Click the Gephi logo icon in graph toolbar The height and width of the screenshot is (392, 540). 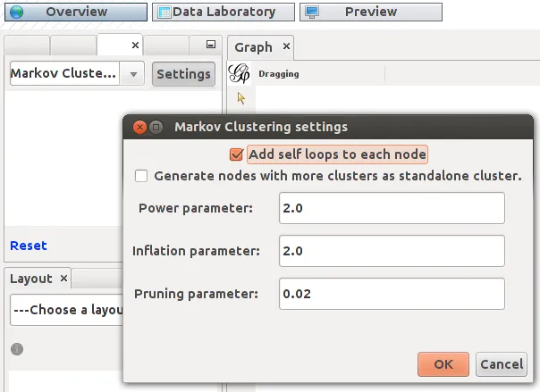[239, 73]
